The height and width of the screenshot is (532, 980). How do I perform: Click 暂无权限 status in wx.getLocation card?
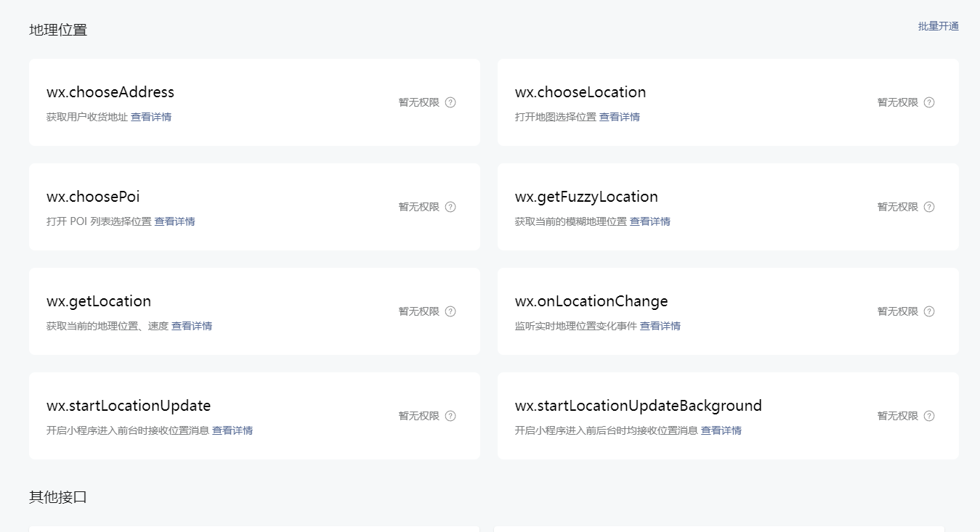tap(419, 311)
